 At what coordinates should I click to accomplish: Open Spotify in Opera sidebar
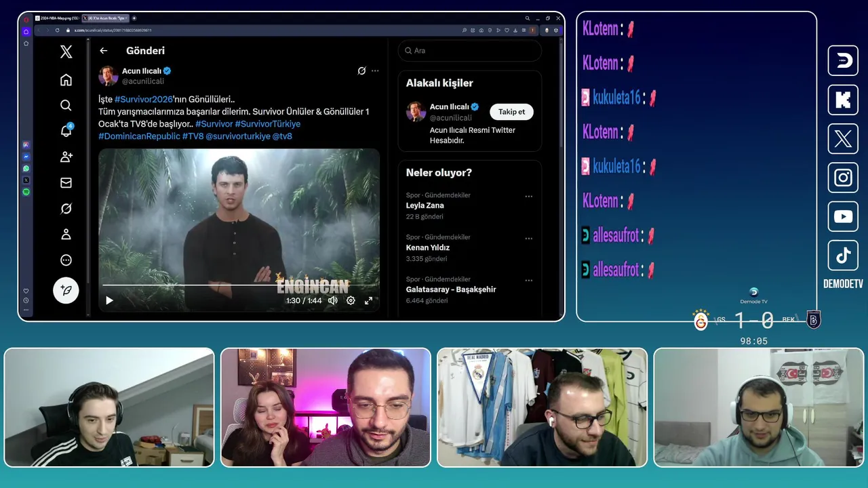click(x=26, y=192)
